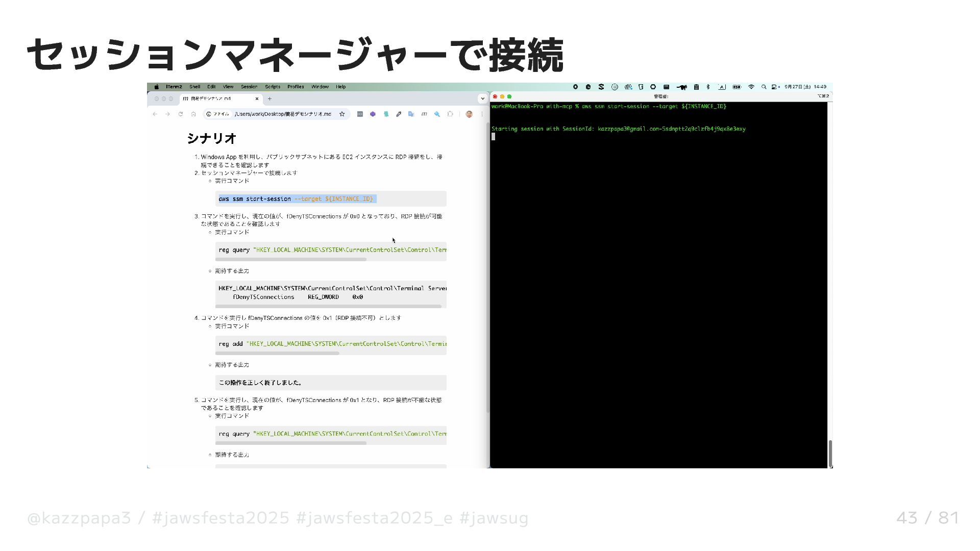Bookmark the page with the star icon
Viewport: 980px width, 551px height.
tap(342, 114)
